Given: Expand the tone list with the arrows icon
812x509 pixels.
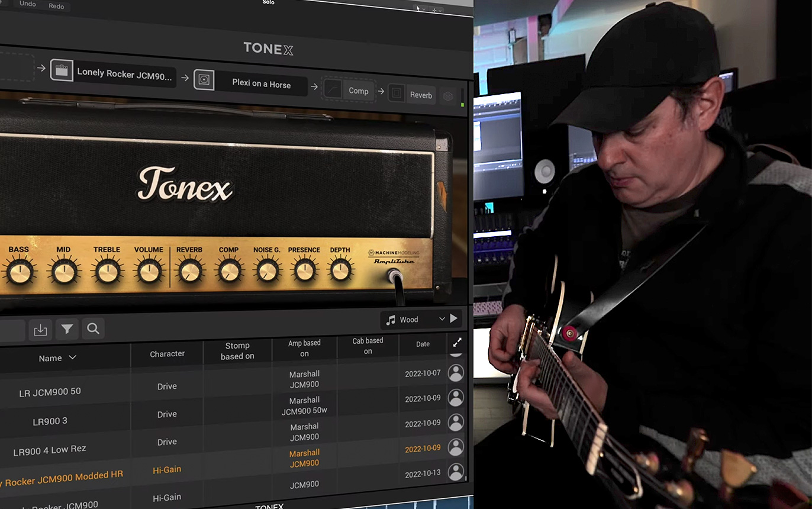Looking at the screenshot, I should [x=456, y=343].
